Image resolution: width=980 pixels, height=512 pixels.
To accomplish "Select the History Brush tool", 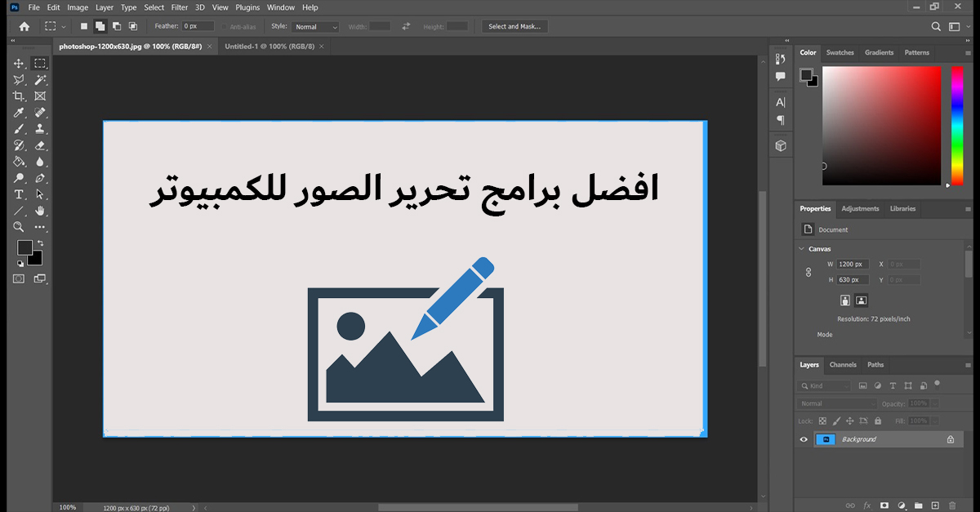I will 19,145.
